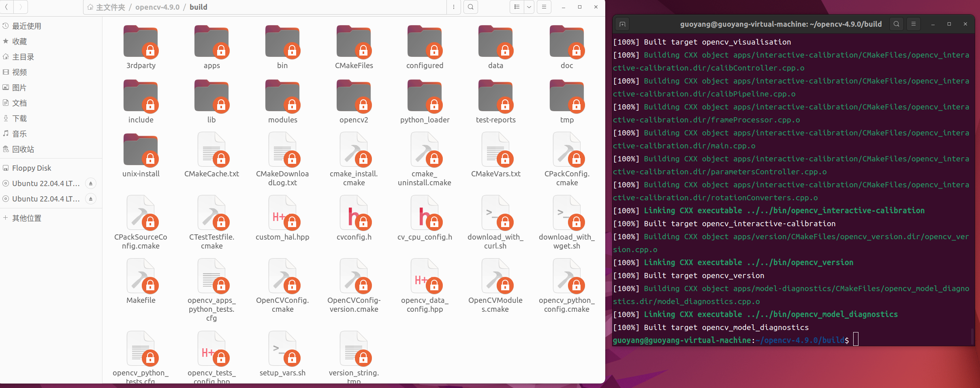Select the python_loader folder
This screenshot has width=980, height=388.
[x=425, y=101]
